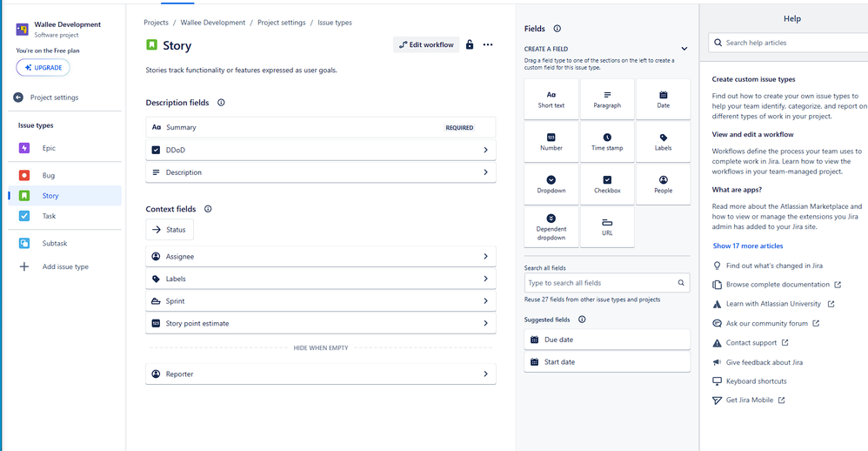
Task: Open the three-dot more actions menu
Action: tap(488, 45)
